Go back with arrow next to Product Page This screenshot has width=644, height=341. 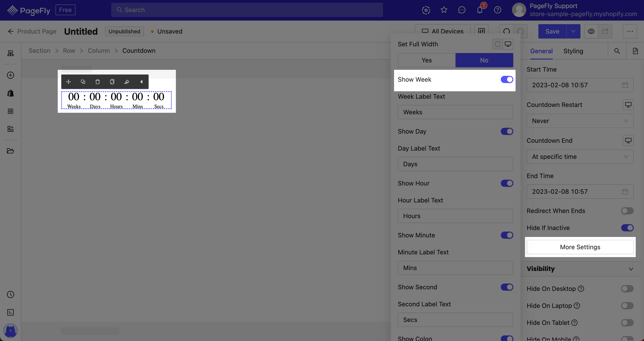click(x=11, y=31)
